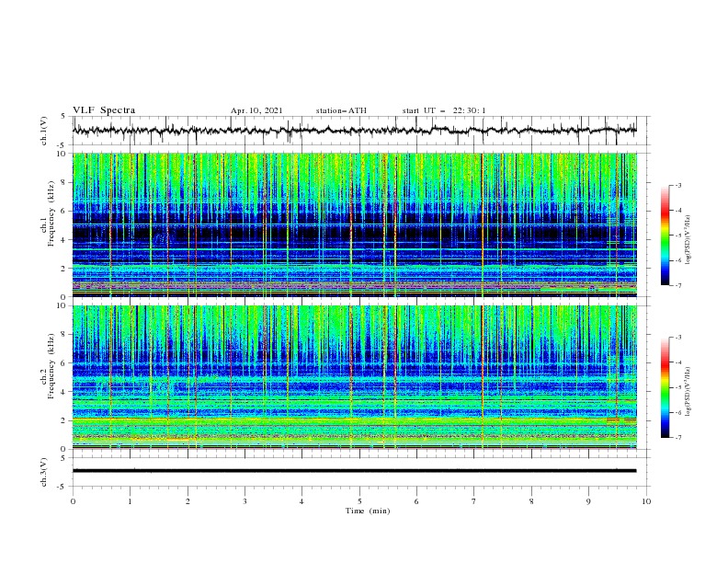Click '-3' label on lower color bar

678,338
